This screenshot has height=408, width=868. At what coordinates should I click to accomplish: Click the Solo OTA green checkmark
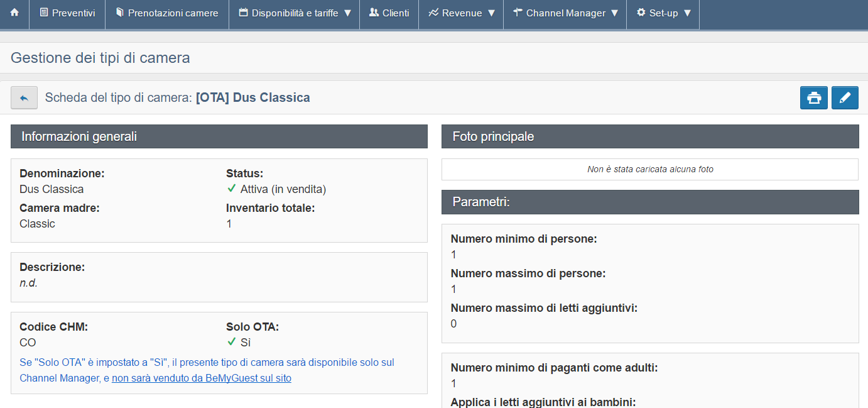pyautogui.click(x=232, y=343)
